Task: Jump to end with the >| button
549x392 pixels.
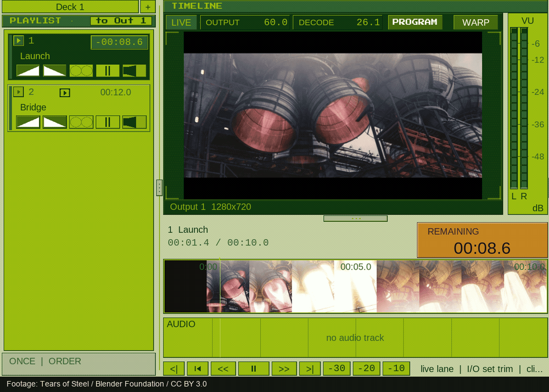Action: point(310,368)
